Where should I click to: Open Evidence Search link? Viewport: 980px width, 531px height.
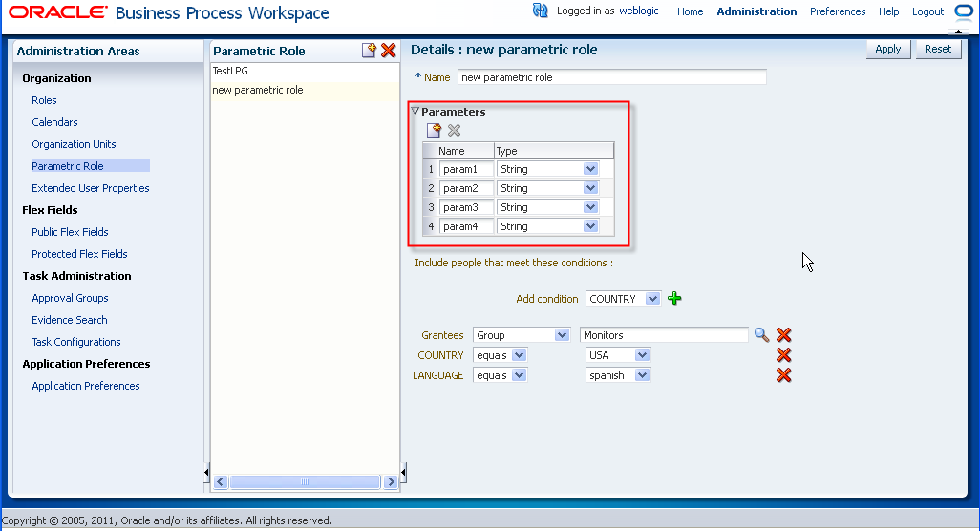click(70, 320)
